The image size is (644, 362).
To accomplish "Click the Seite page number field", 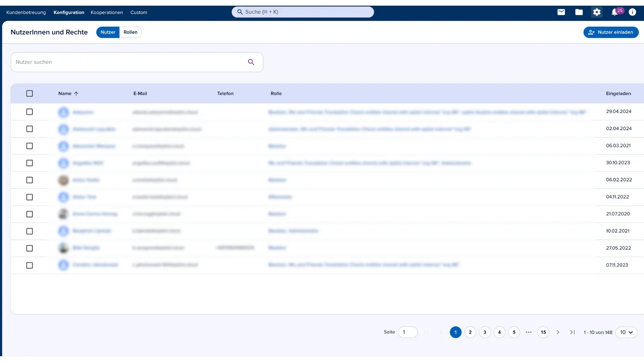I will pos(408,332).
